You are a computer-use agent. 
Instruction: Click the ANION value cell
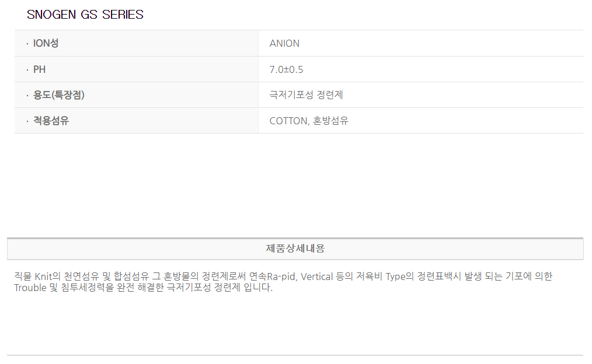[x=284, y=43]
